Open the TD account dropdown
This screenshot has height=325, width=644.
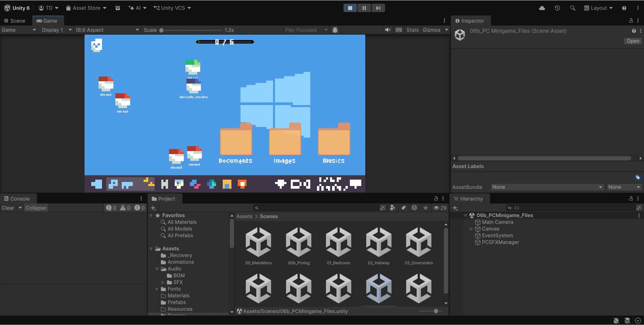48,8
